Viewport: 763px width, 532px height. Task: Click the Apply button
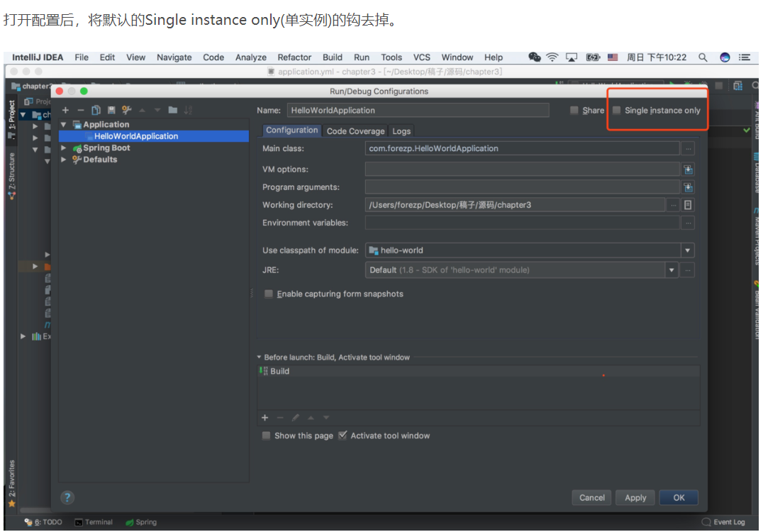tap(635, 497)
